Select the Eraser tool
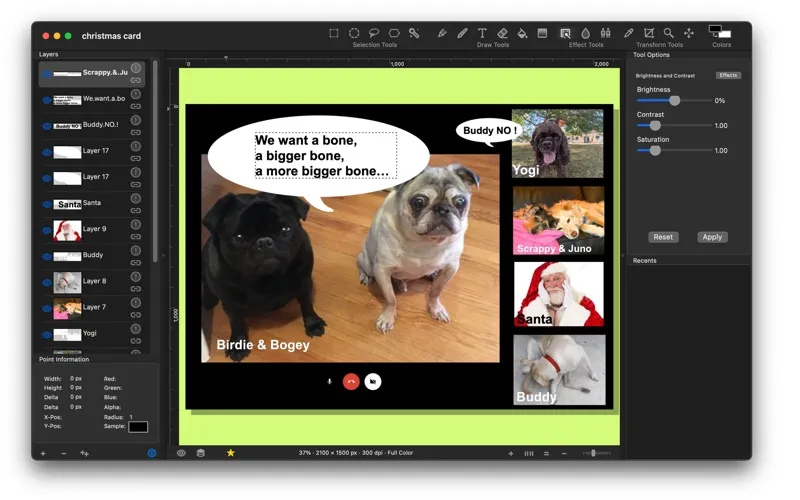 503,33
